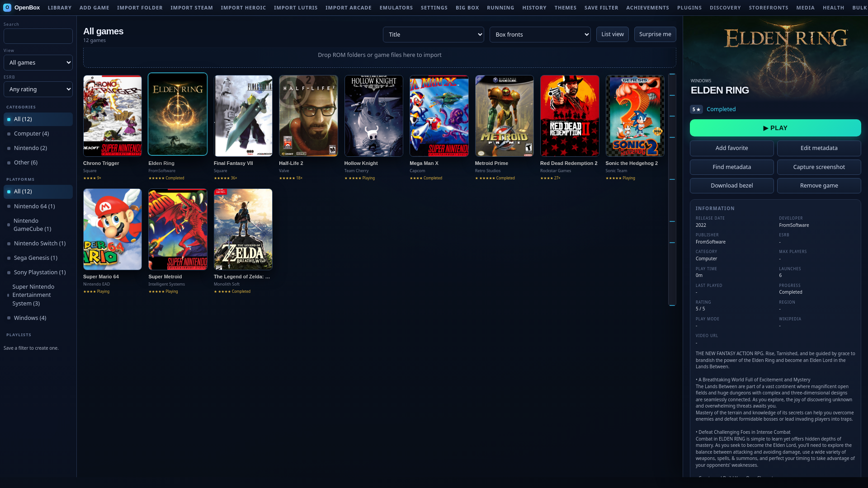868x488 pixels.
Task: Click the OpenBox logo icon
Action: tap(7, 8)
